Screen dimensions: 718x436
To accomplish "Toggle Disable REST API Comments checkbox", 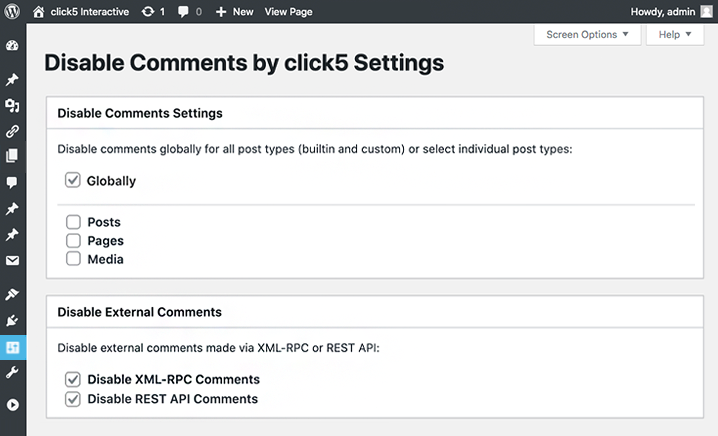I will 72,399.
